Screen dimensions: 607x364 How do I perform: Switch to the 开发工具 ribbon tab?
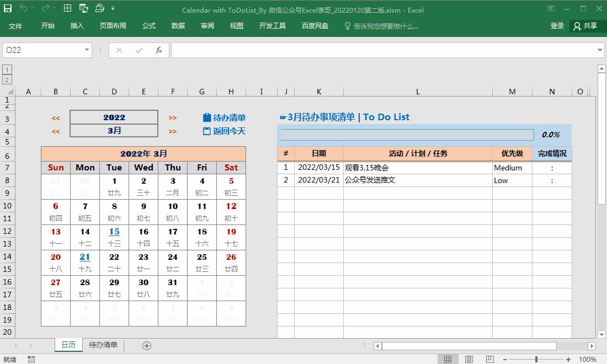272,25
